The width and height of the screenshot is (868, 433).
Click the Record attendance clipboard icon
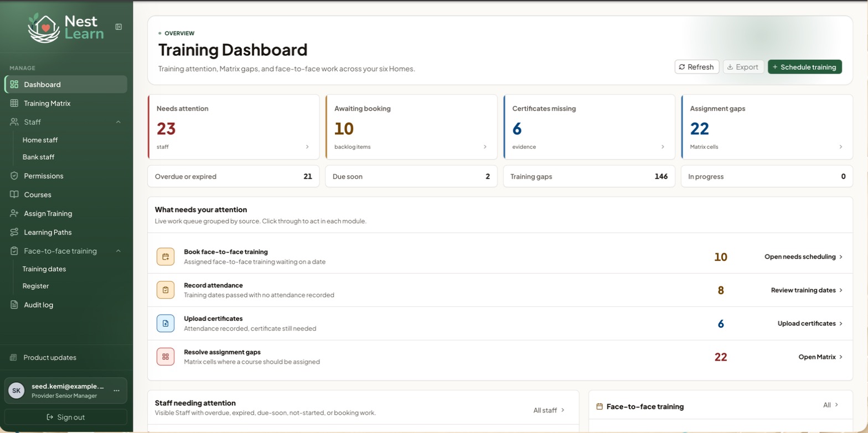[x=166, y=290]
